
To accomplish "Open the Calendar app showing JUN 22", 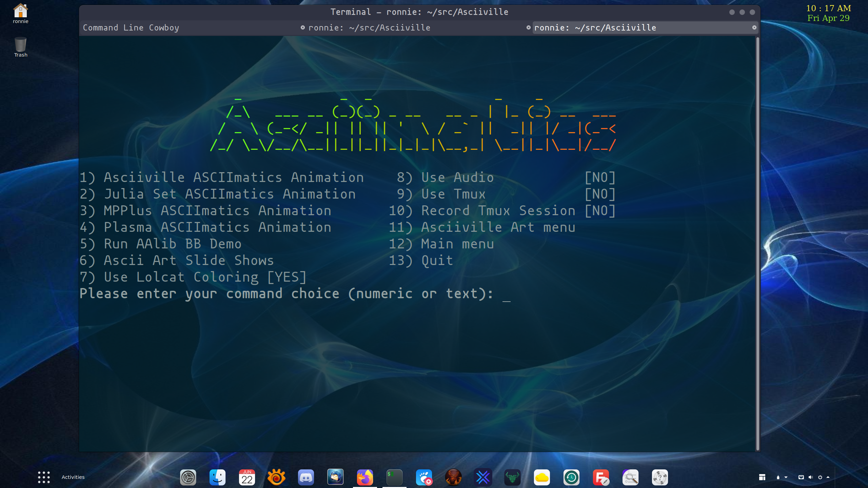I will (247, 477).
